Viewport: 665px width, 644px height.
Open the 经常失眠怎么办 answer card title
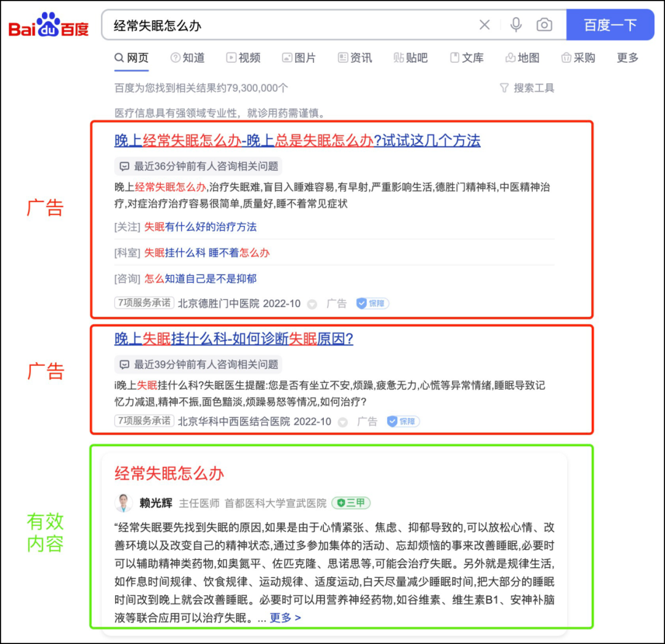tap(169, 473)
